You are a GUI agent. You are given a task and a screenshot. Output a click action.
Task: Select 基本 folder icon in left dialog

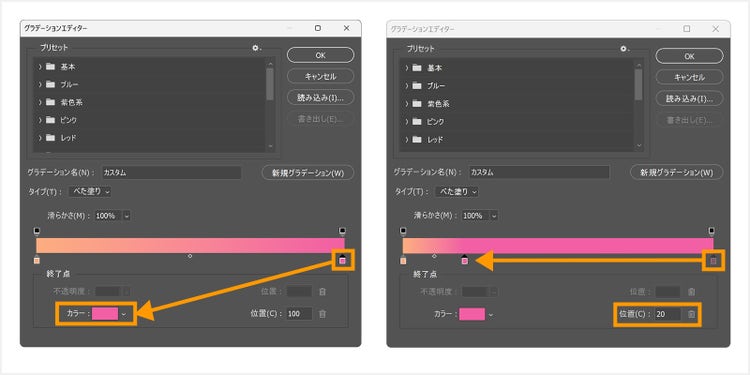(x=51, y=67)
